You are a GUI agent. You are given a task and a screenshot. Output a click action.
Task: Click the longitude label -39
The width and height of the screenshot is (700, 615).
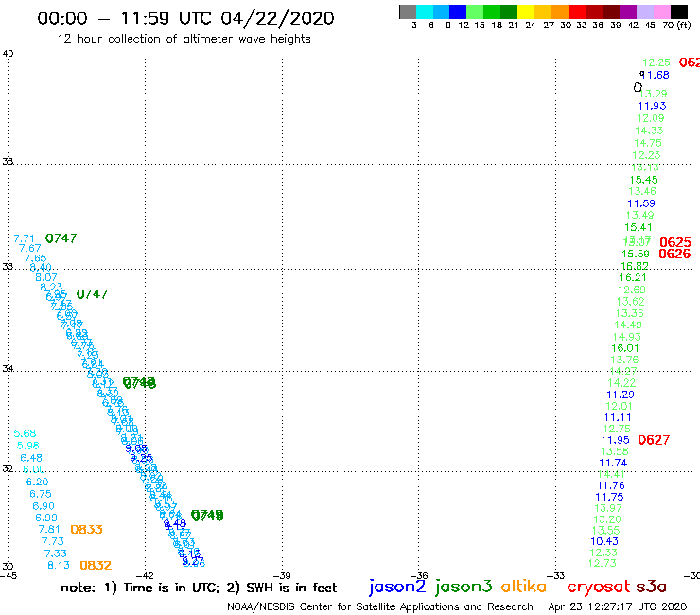[282, 576]
